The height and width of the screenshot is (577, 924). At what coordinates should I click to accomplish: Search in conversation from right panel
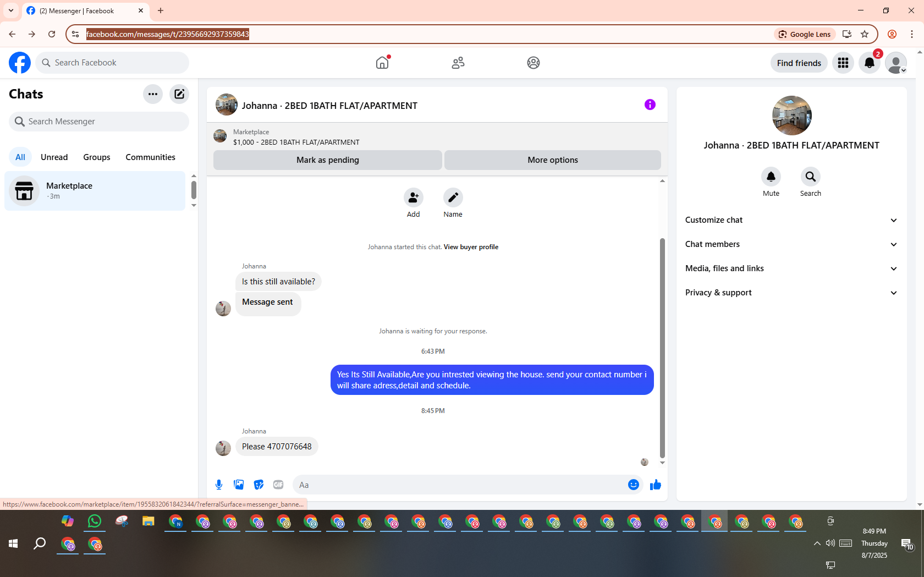coord(811,177)
